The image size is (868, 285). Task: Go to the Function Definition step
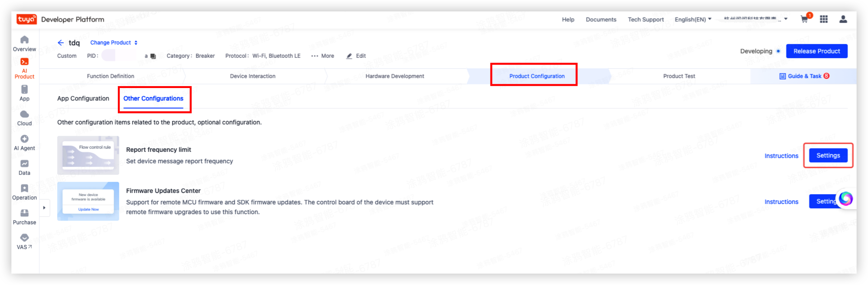(111, 76)
